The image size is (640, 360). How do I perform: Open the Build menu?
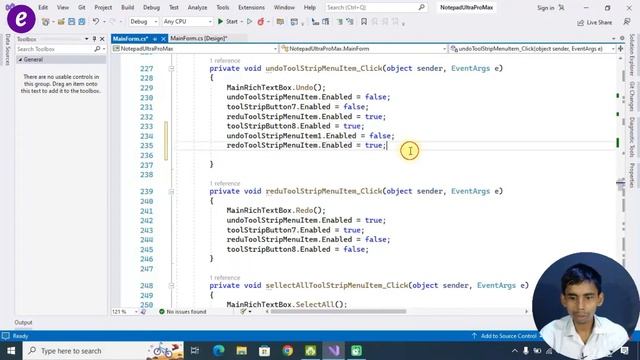tap(127, 7)
